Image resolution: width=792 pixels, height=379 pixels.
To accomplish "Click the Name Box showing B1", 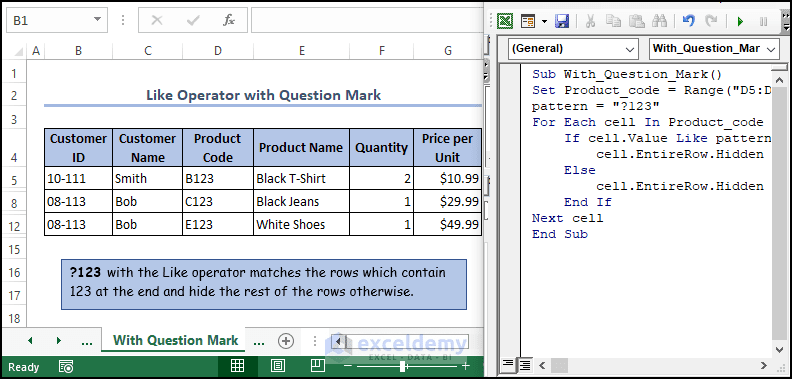I will click(49, 20).
